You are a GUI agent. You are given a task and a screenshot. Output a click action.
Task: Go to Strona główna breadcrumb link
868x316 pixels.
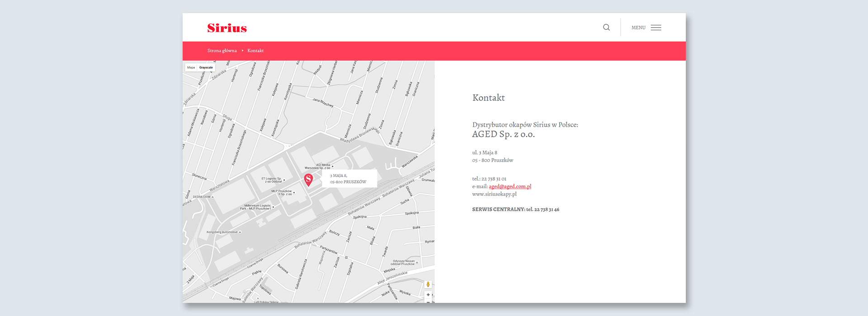click(222, 51)
